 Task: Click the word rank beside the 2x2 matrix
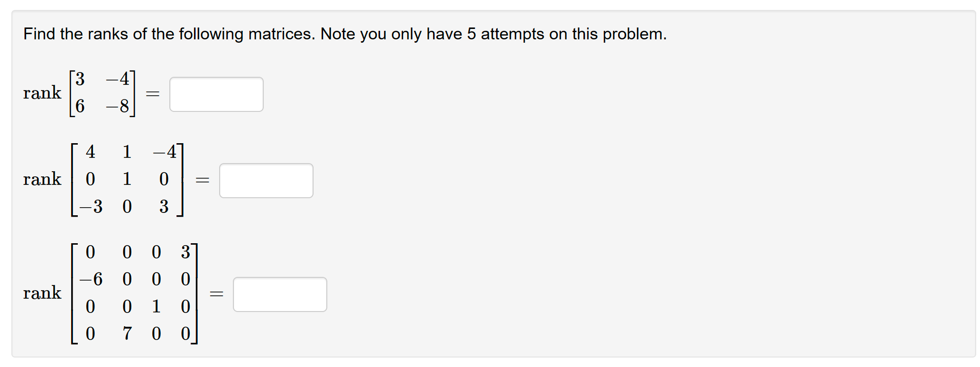coord(42,93)
